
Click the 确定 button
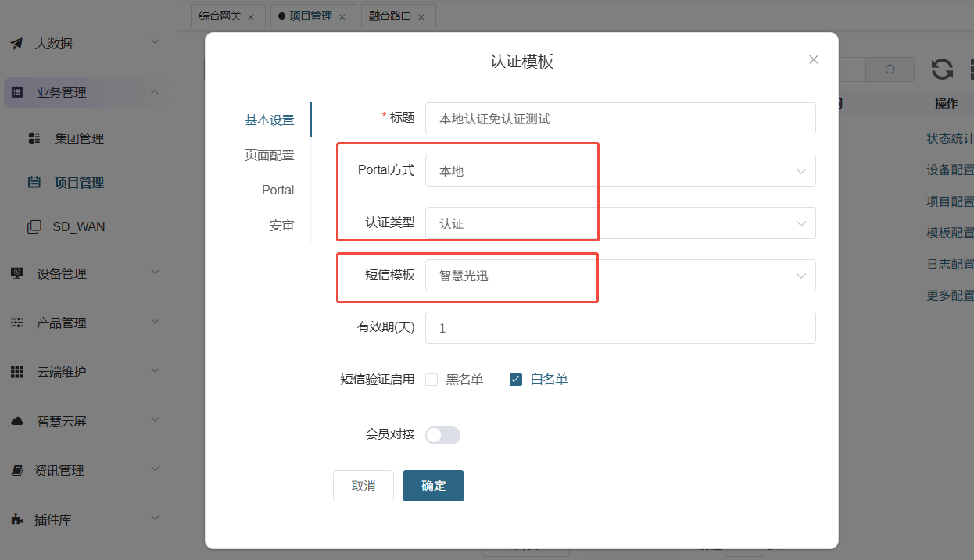[433, 486]
